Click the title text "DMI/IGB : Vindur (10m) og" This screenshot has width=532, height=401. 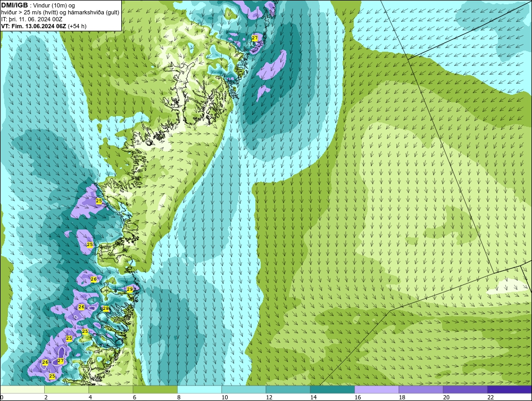tap(38, 5)
